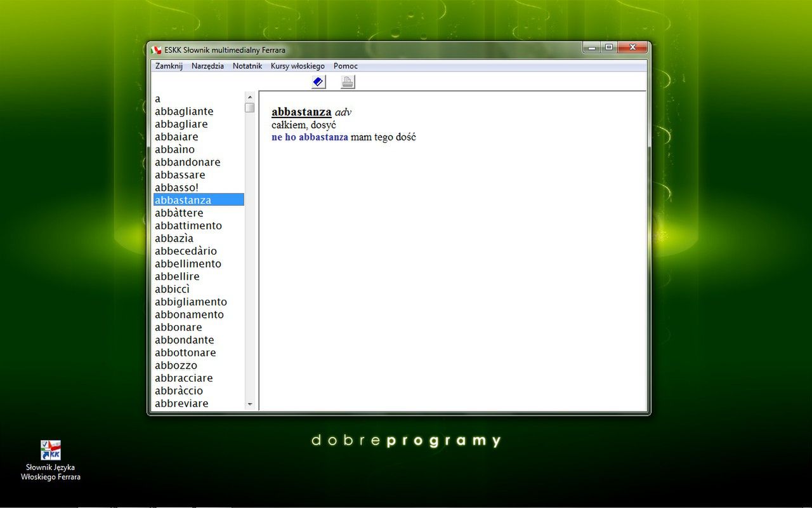Select 'abbottonare' in the word list
This screenshot has width=812, height=508.
pos(199,352)
